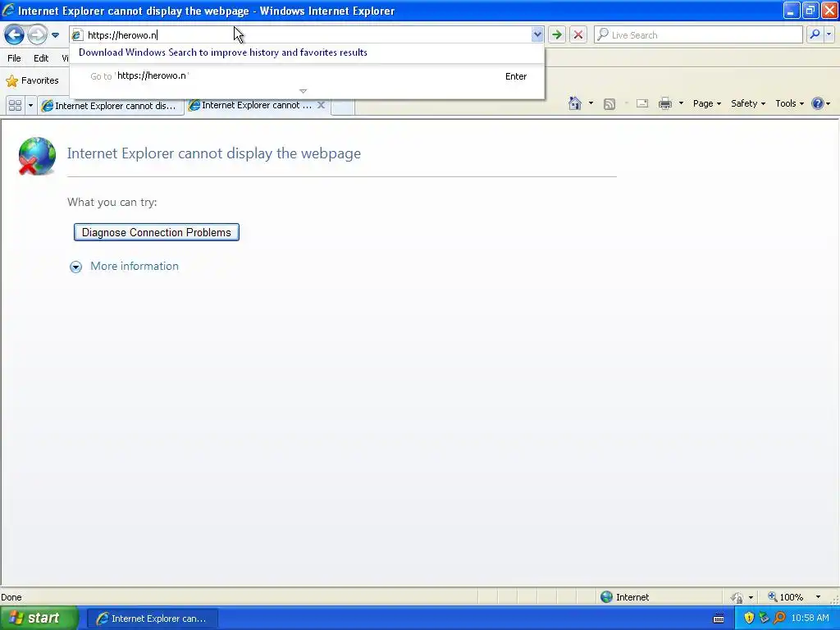The width and height of the screenshot is (840, 630).
Task: Open the Tools menu
Action: (x=790, y=103)
